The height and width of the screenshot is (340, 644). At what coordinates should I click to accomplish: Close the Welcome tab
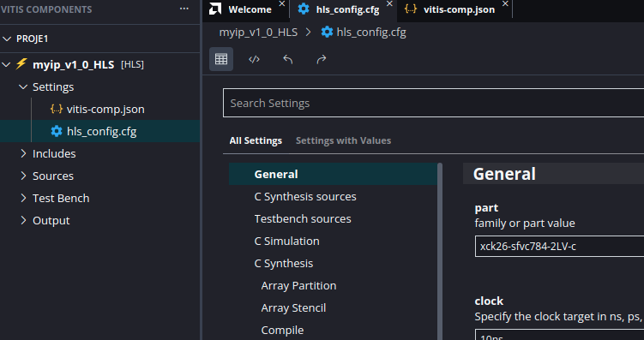point(282,3)
